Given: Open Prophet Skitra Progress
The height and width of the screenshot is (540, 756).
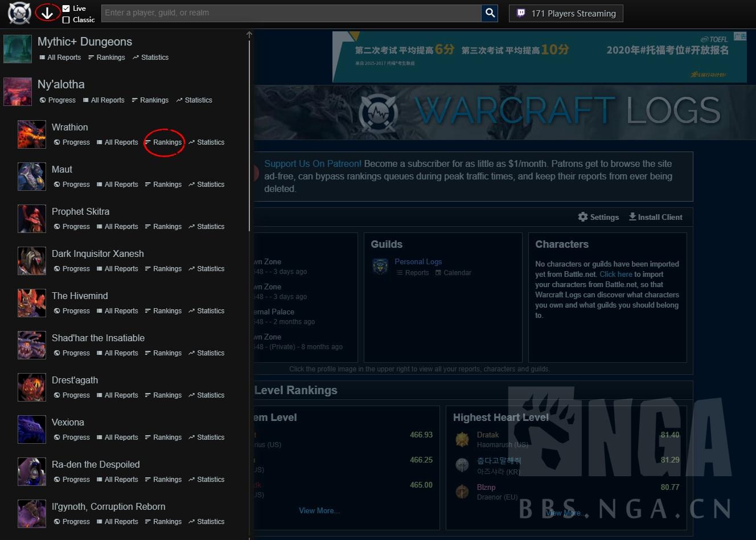Looking at the screenshot, I should pyautogui.click(x=72, y=227).
